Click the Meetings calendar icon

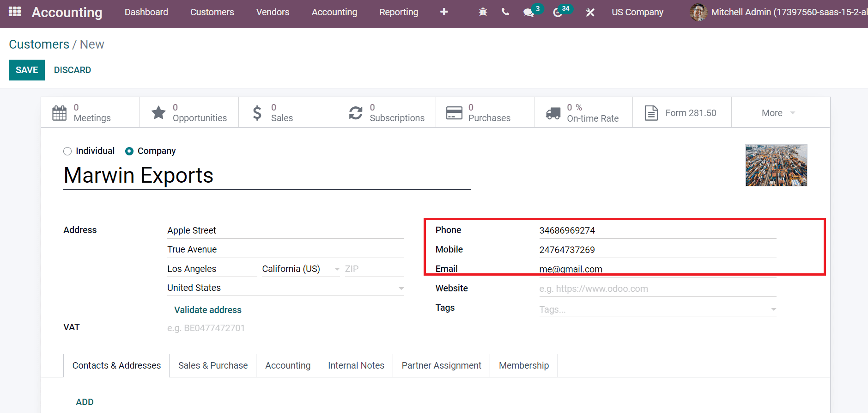point(60,113)
